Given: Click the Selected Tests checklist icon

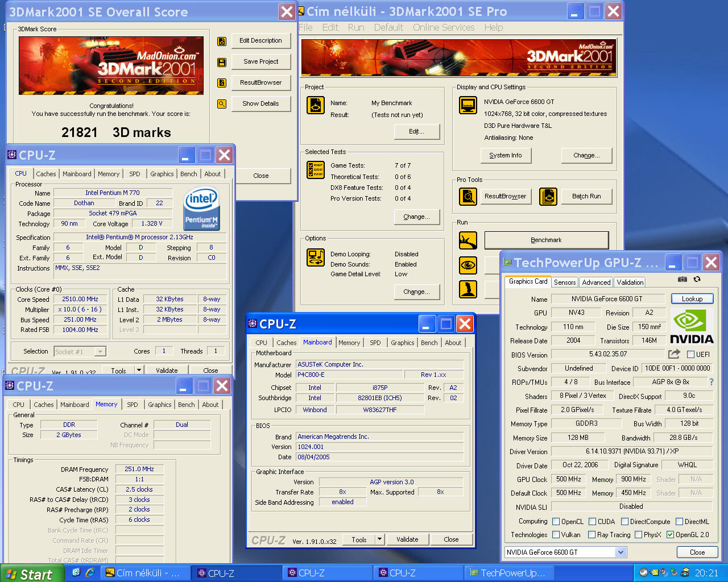Looking at the screenshot, I should click(x=316, y=170).
